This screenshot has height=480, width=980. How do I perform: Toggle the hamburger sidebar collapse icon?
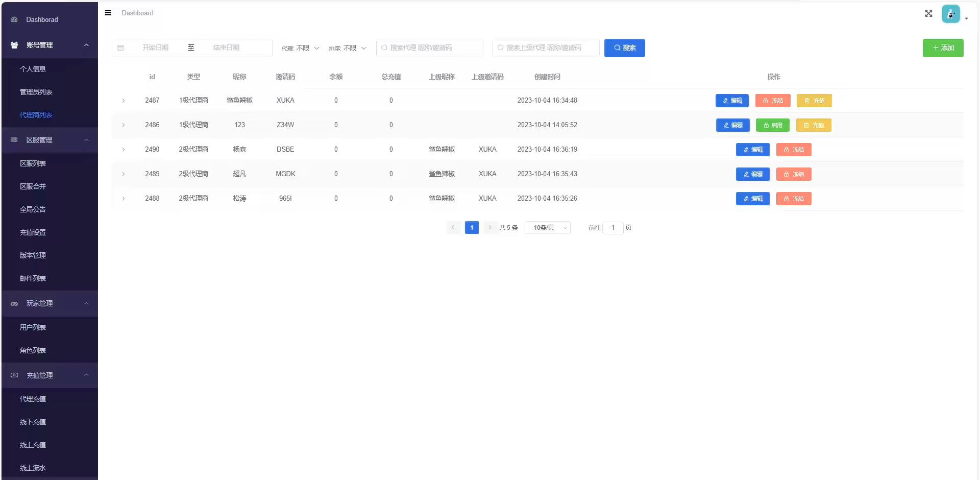click(x=108, y=13)
